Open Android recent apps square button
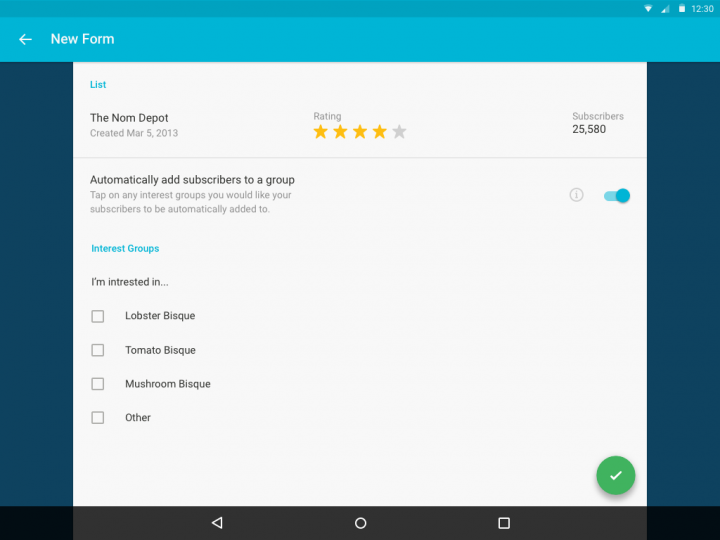 pyautogui.click(x=504, y=523)
